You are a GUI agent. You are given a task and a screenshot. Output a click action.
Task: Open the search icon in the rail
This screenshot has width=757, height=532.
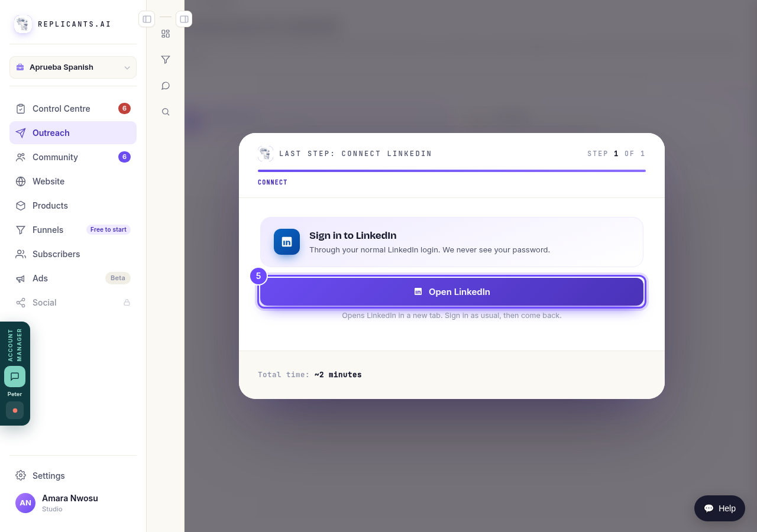pos(166,112)
